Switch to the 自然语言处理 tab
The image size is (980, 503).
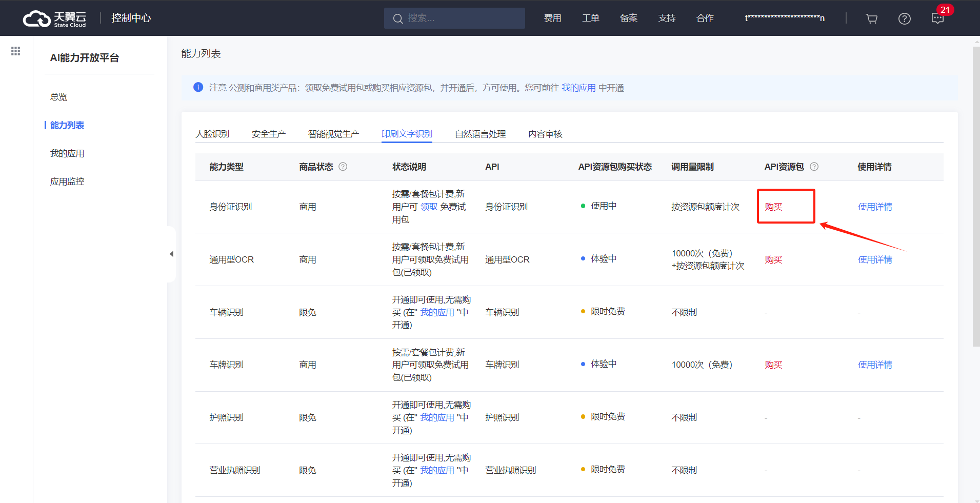[481, 134]
